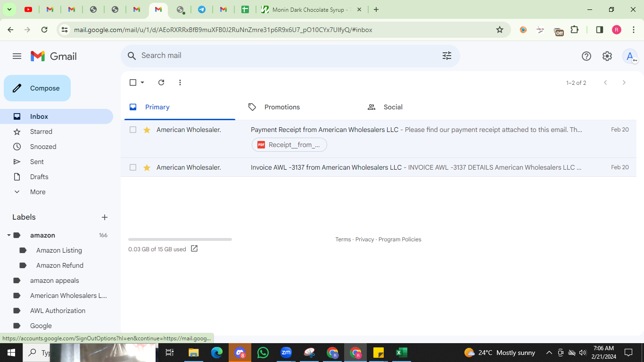Open Invoice AWL -3137 email
This screenshot has width=644, height=362.
[379, 167]
